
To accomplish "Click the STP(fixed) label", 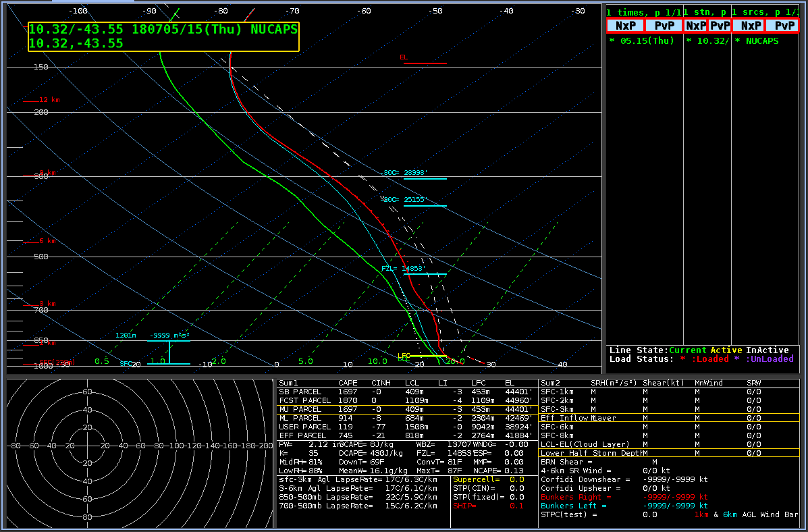I will tap(479, 497).
